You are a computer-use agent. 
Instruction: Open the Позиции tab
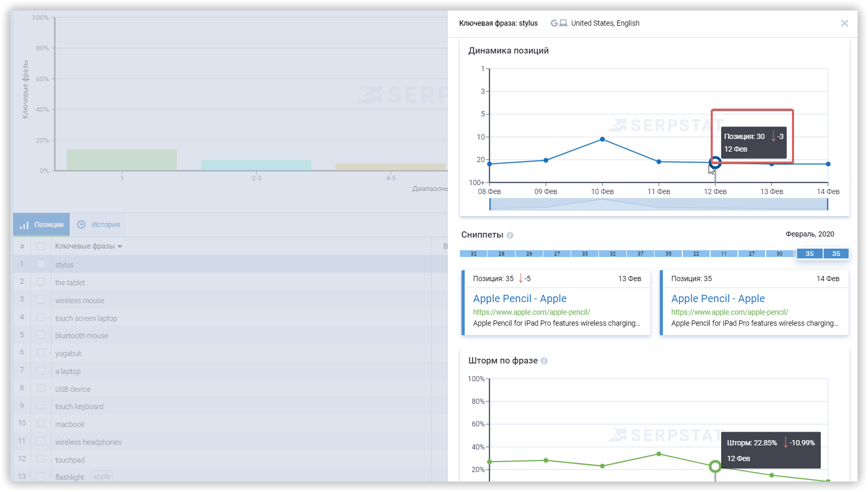(41, 224)
